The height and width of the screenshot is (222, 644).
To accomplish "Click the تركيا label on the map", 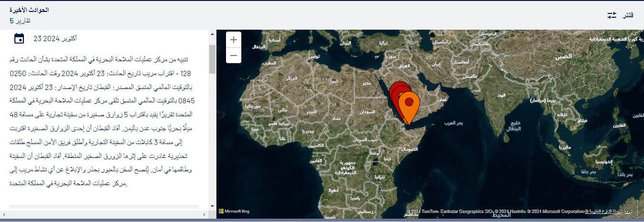I will 383,43.
